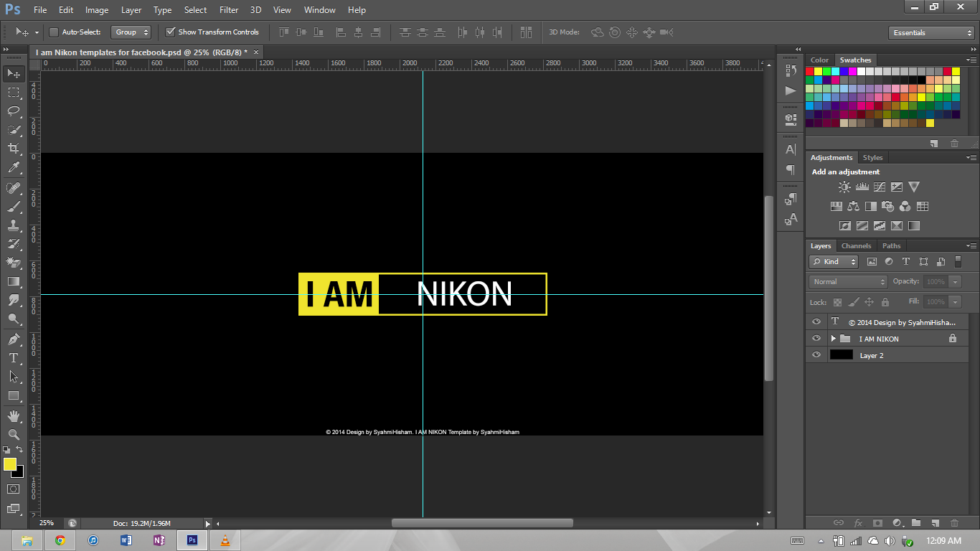
Task: Select the Pen tool
Action: [14, 339]
